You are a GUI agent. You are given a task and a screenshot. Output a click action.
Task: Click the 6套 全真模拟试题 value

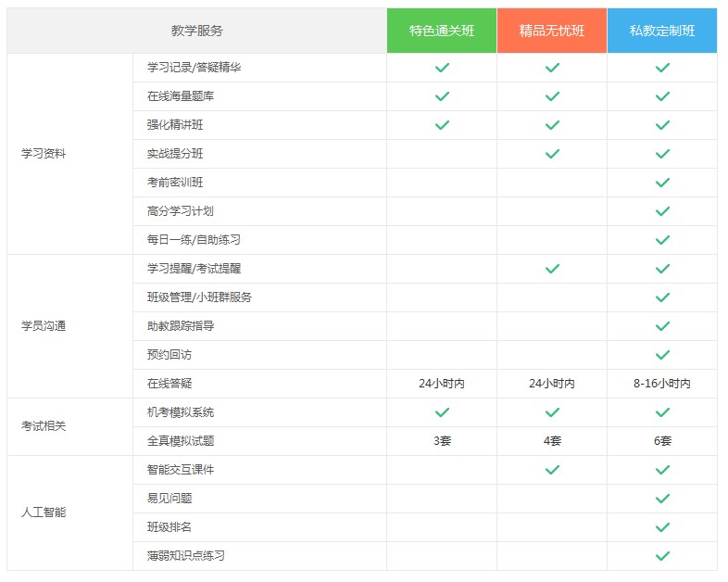662,441
